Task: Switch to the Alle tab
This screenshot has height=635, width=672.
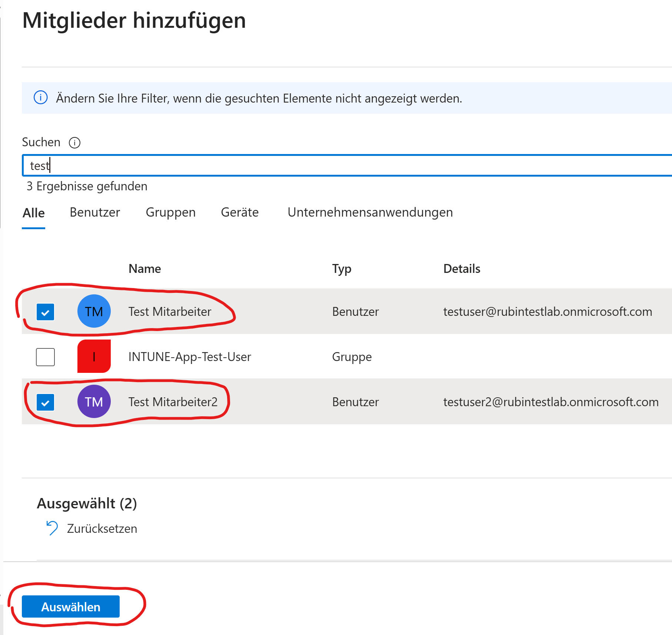Action: point(34,213)
